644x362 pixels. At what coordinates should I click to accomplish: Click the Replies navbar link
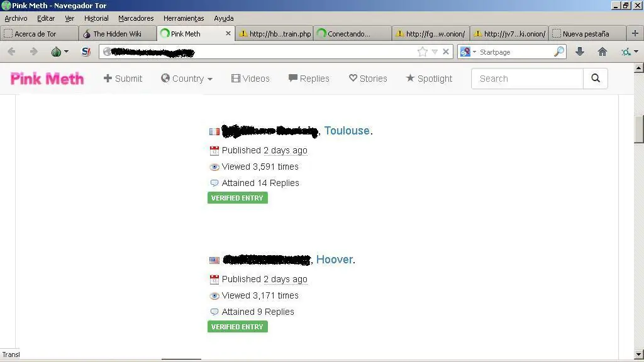pyautogui.click(x=309, y=79)
